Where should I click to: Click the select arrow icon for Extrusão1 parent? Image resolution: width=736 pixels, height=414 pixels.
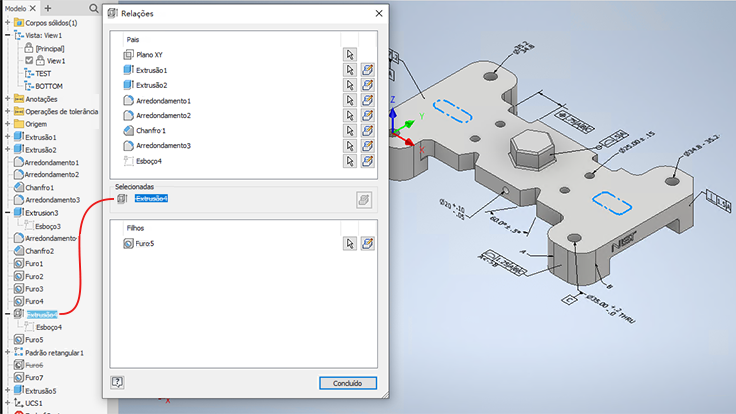[350, 70]
